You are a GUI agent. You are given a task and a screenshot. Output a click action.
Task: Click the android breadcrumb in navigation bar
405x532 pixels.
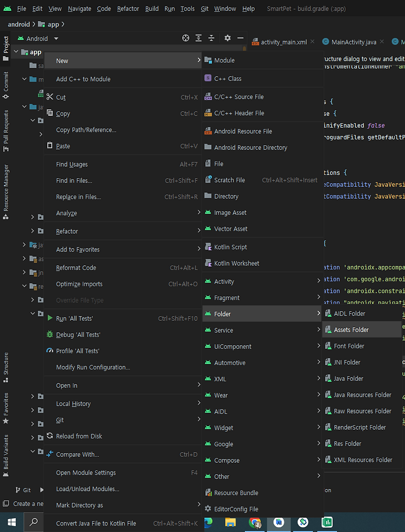click(x=19, y=24)
